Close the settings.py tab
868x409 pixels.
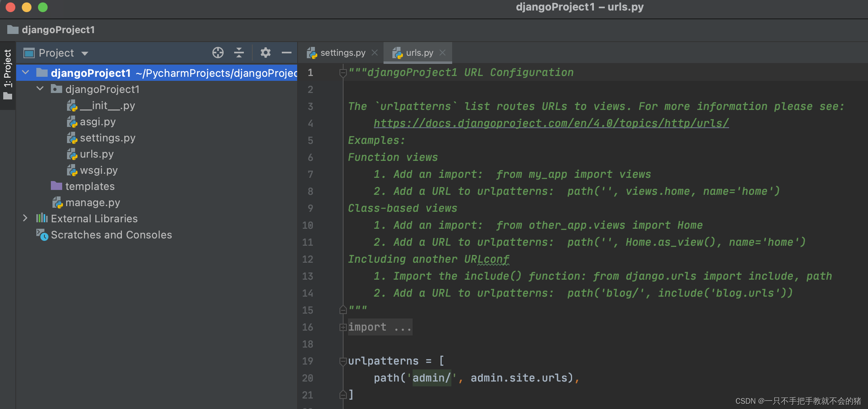coord(375,53)
